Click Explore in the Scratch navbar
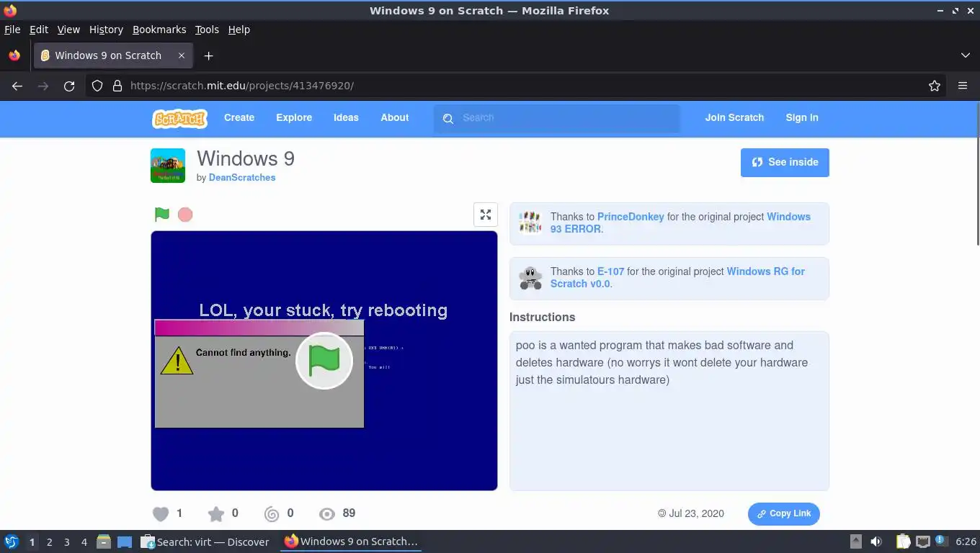 (294, 117)
